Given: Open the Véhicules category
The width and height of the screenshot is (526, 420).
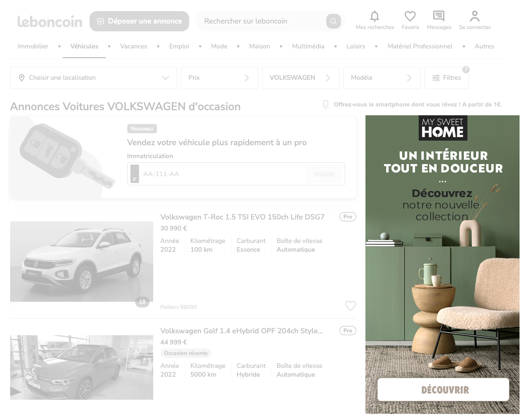Looking at the screenshot, I should point(84,46).
